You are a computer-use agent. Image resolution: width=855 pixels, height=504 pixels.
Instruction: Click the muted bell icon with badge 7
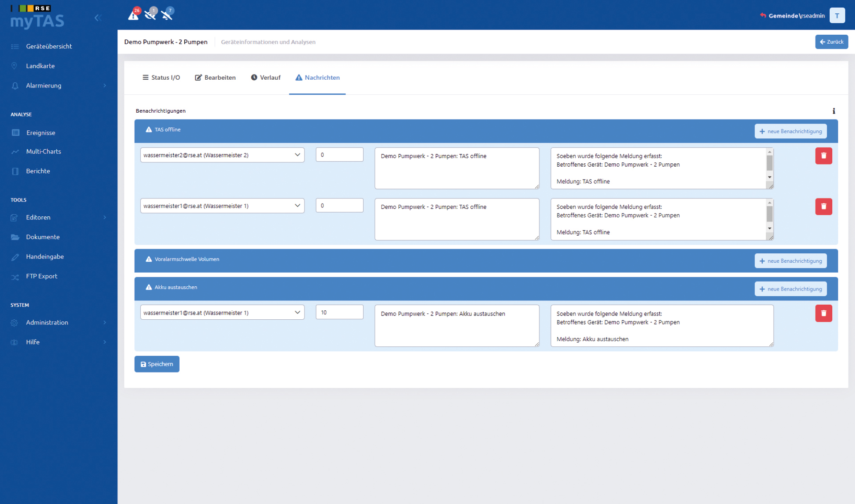(x=167, y=15)
